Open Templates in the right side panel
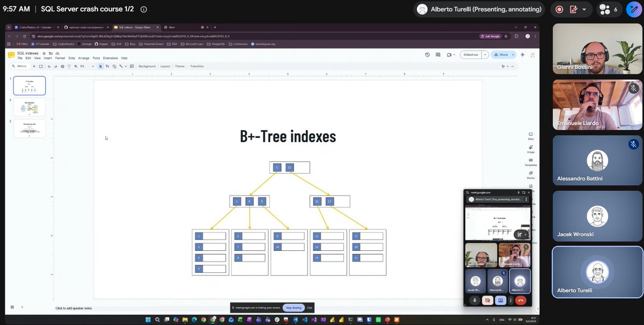 pyautogui.click(x=531, y=162)
